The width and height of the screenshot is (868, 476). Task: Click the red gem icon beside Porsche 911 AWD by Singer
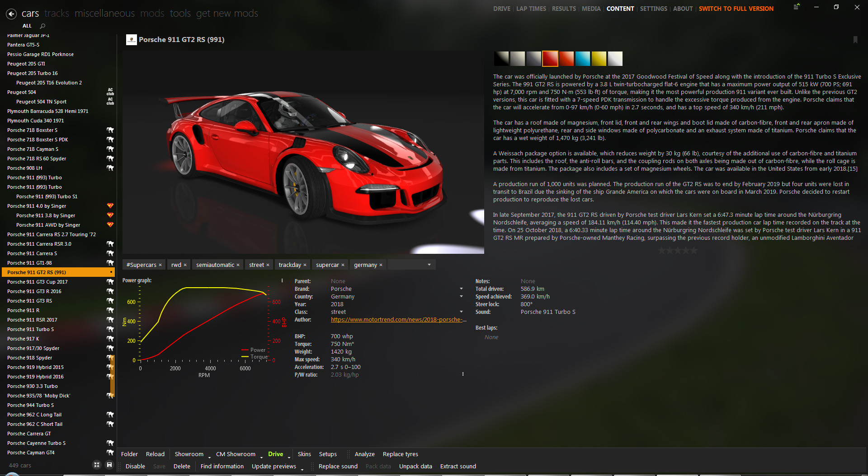(110, 225)
